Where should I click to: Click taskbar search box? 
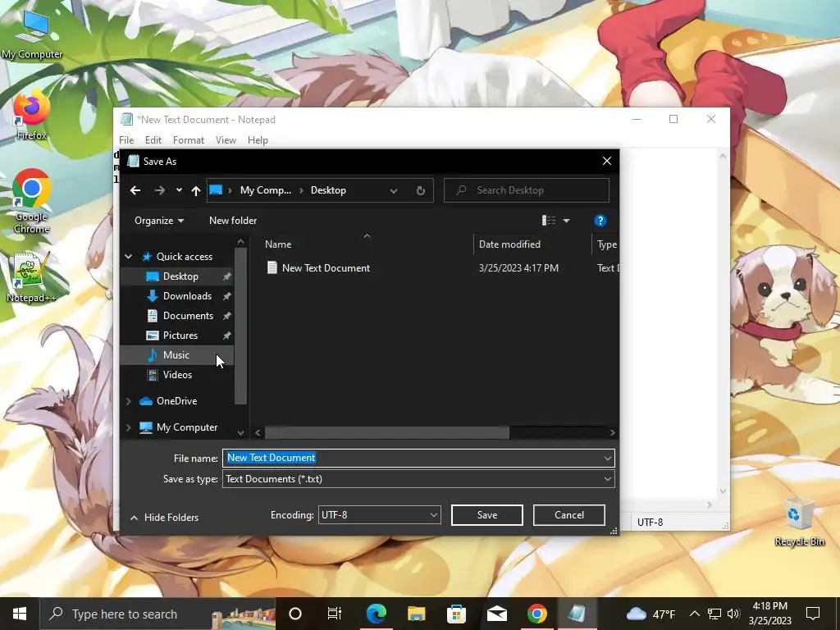click(158, 614)
